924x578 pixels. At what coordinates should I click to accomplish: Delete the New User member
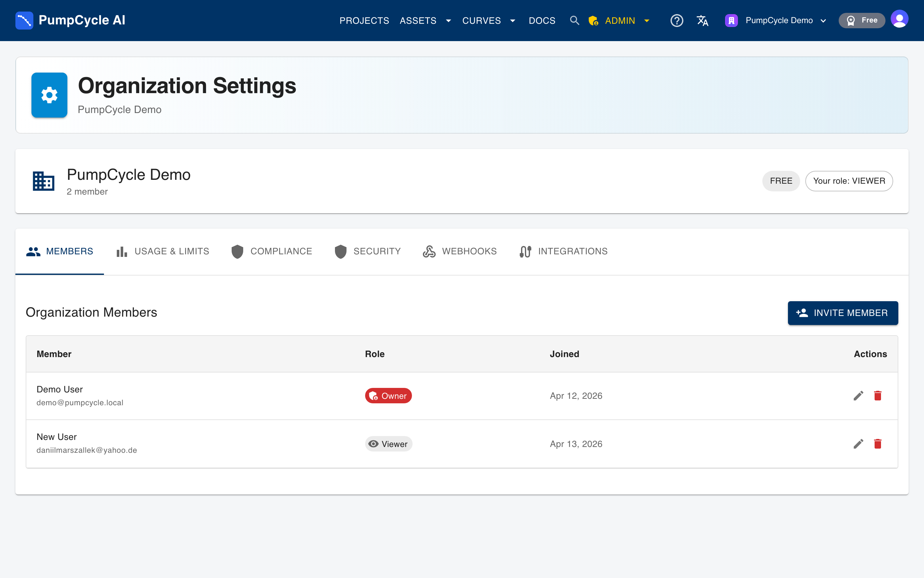click(x=878, y=444)
